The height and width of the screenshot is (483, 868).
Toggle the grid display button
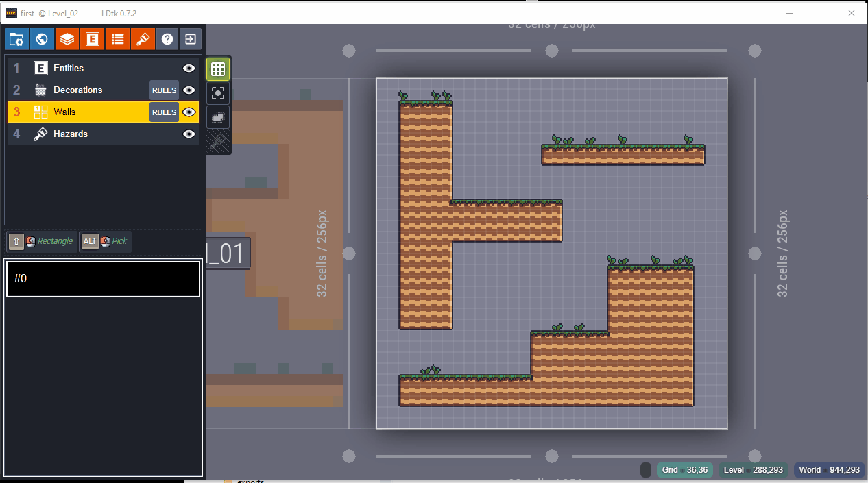click(218, 69)
